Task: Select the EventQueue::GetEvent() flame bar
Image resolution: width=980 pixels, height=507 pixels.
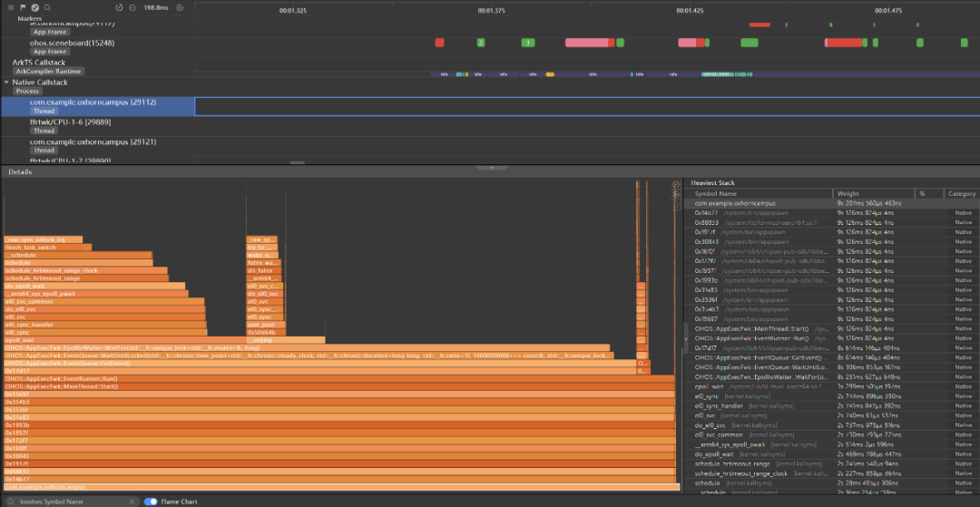Action: 319,364
